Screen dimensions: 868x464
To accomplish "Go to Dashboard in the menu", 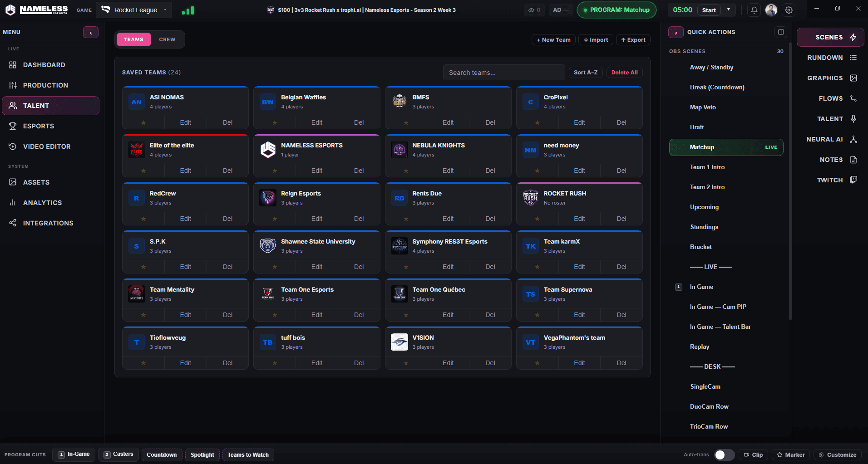I will coord(51,65).
